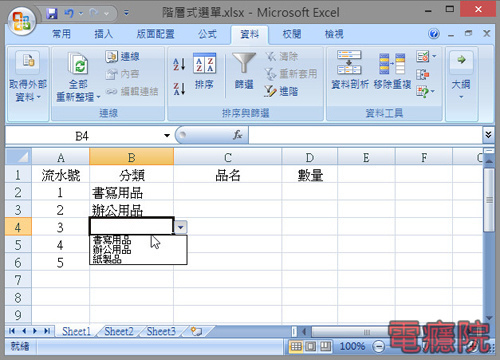500x360 pixels.
Task: Click the consolidate icon in 資料工具
Action: pos(422,74)
